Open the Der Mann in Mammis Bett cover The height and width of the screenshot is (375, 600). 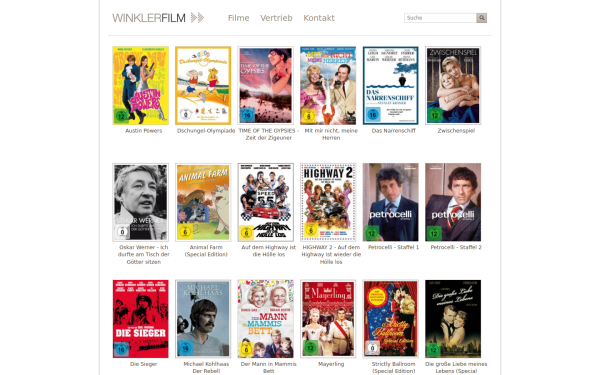click(x=266, y=319)
